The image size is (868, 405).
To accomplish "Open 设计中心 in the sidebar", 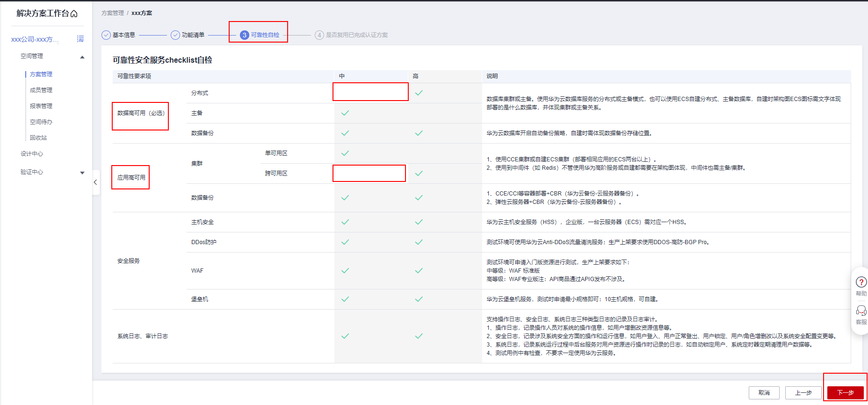I will click(32, 154).
